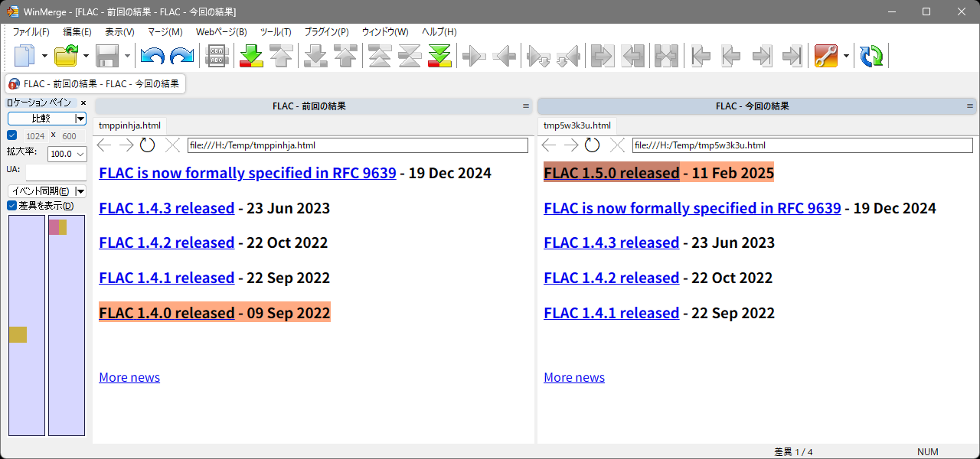This screenshot has width=980, height=459.
Task: Select the tmppinhja.html tab
Action: pyautogui.click(x=129, y=125)
